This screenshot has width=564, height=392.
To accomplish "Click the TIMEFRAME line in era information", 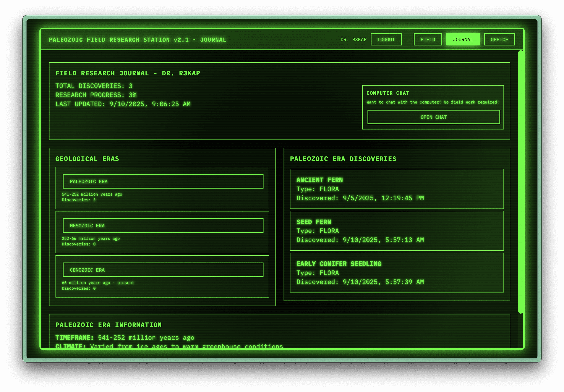I will (125, 338).
